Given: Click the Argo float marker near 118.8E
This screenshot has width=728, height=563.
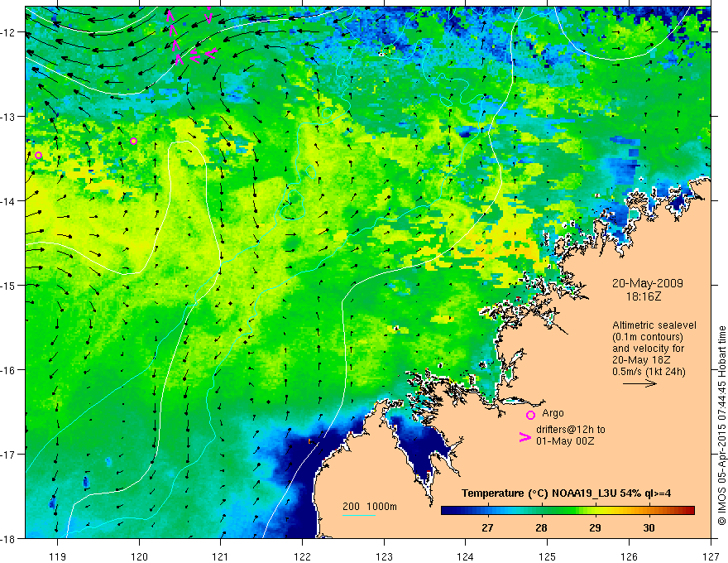Looking at the screenshot, I should (x=39, y=155).
